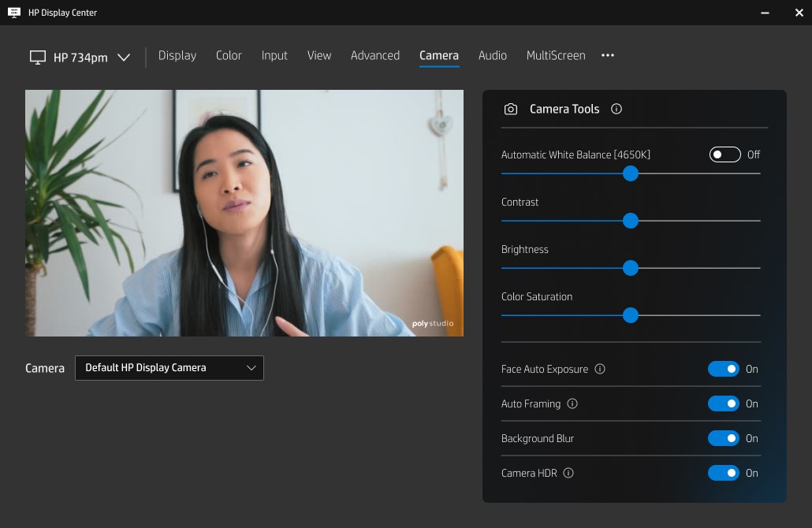Open the Camera Tools info tooltip
The image size is (812, 528).
tap(616, 109)
